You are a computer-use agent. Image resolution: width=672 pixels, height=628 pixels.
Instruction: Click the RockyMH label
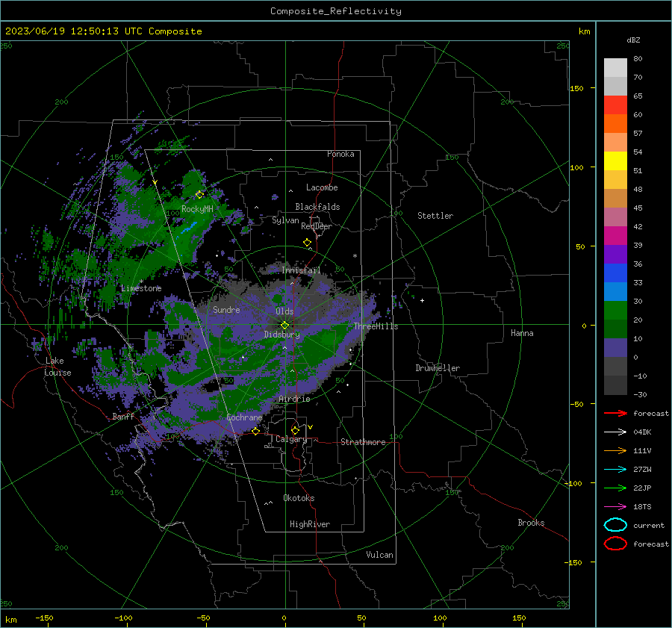197,209
